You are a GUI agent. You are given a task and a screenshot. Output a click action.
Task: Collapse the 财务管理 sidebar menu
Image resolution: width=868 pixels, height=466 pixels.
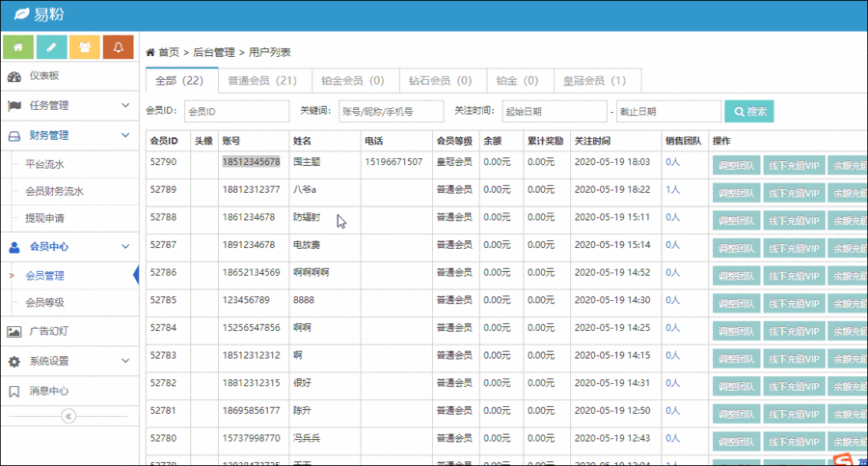124,135
